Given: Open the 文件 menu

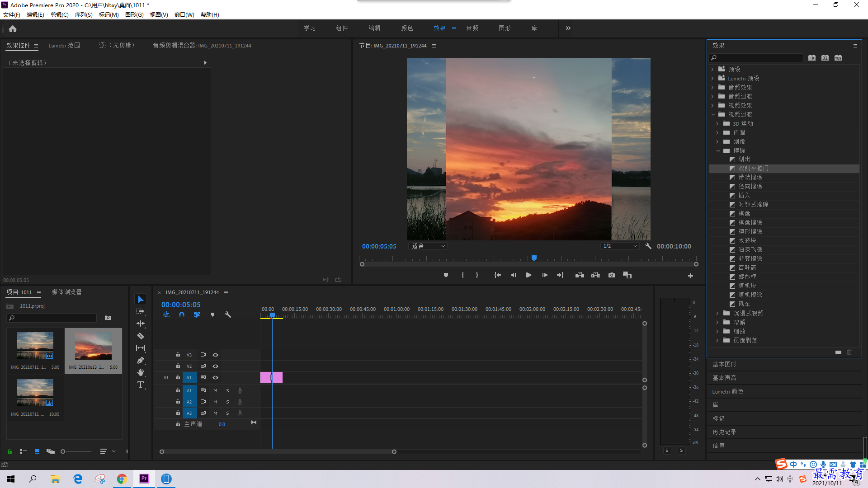Looking at the screenshot, I should pyautogui.click(x=12, y=14).
